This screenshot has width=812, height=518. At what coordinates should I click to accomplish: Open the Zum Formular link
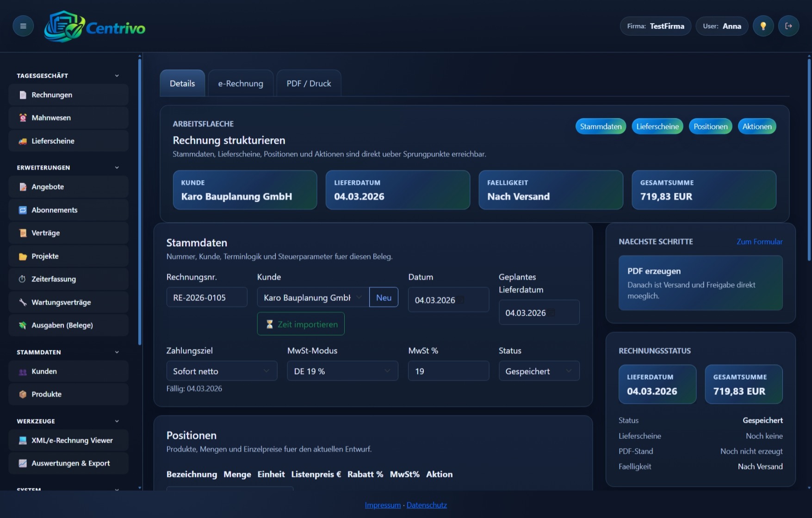click(759, 242)
